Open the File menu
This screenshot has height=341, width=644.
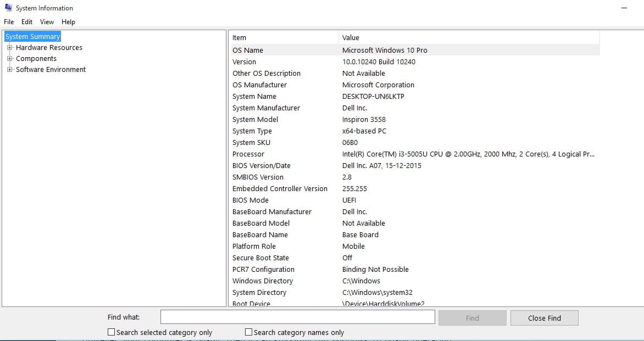point(9,22)
